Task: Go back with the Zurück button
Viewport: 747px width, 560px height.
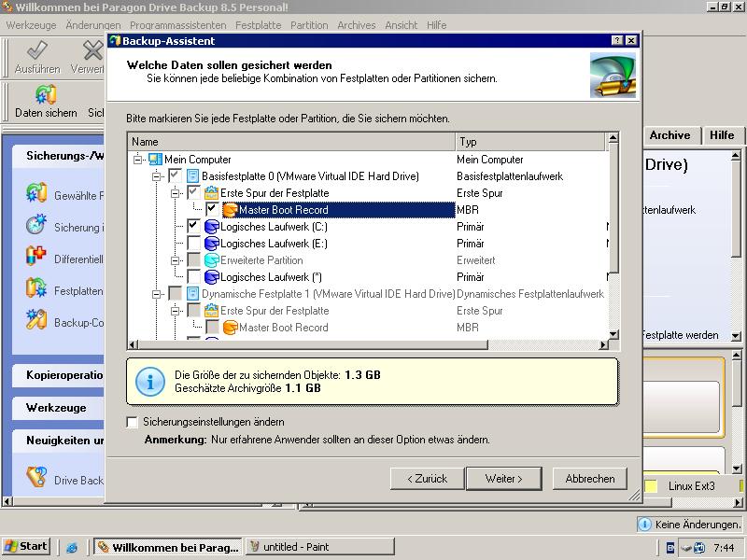Action: coord(428,479)
